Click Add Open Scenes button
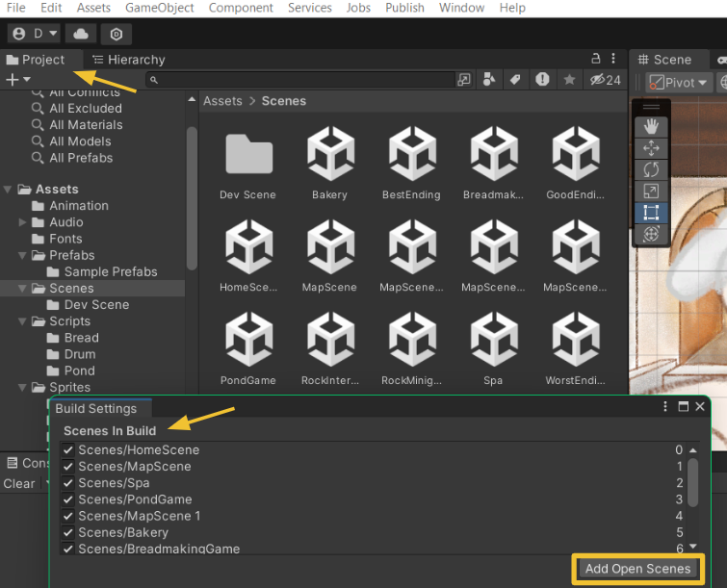 (637, 569)
